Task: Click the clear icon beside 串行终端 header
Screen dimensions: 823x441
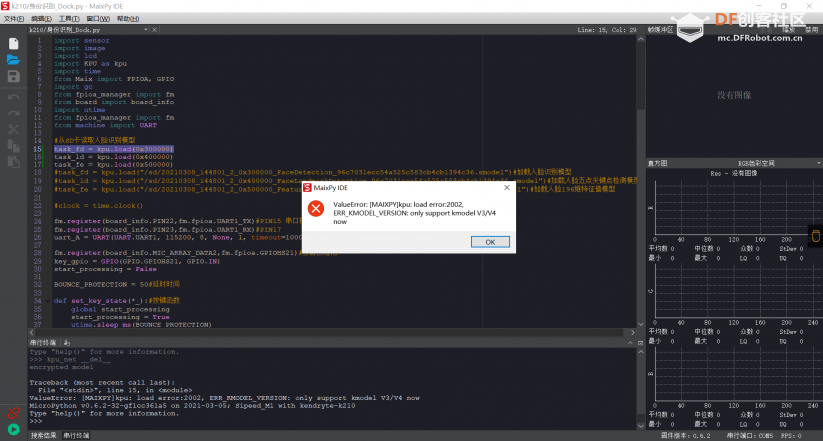Action: [x=67, y=342]
